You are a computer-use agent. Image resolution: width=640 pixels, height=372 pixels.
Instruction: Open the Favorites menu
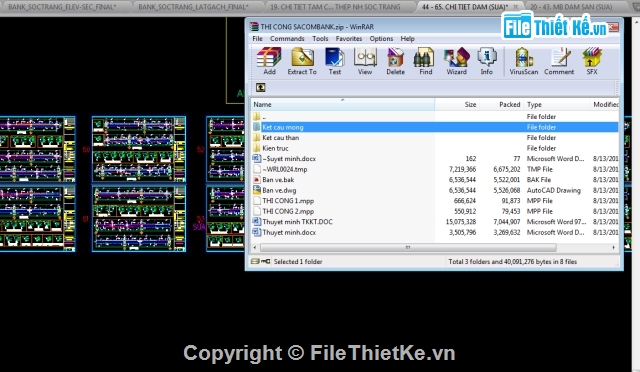pyautogui.click(x=349, y=38)
